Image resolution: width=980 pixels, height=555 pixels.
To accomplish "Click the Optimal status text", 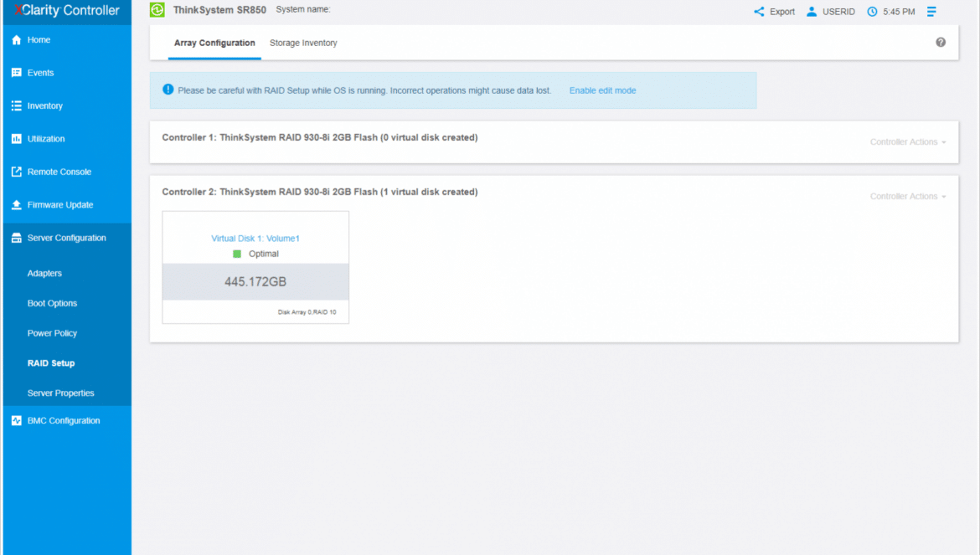I will coord(264,254).
